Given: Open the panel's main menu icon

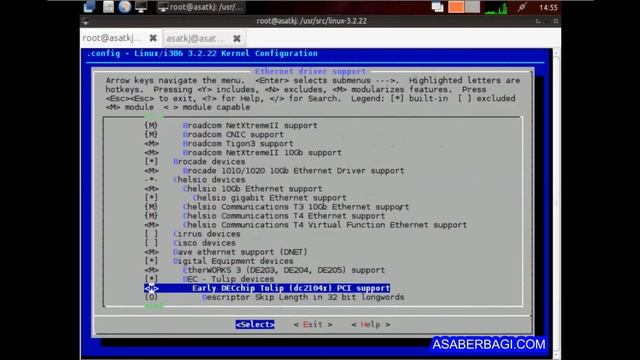Looking at the screenshot, I should tap(89, 7).
